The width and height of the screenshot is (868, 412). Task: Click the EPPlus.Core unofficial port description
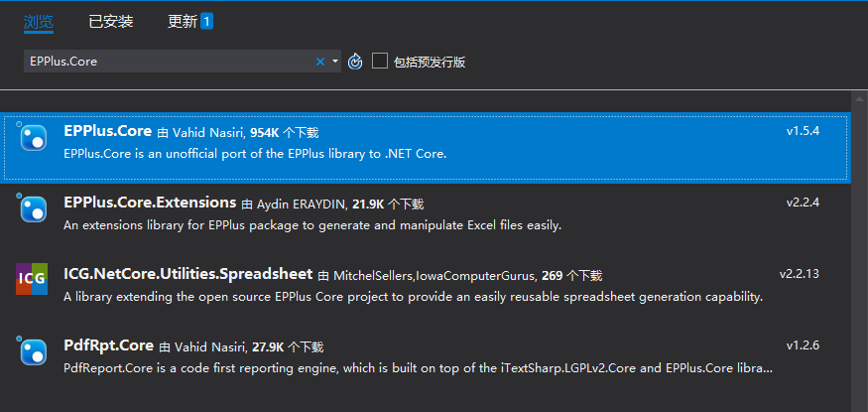coord(255,154)
